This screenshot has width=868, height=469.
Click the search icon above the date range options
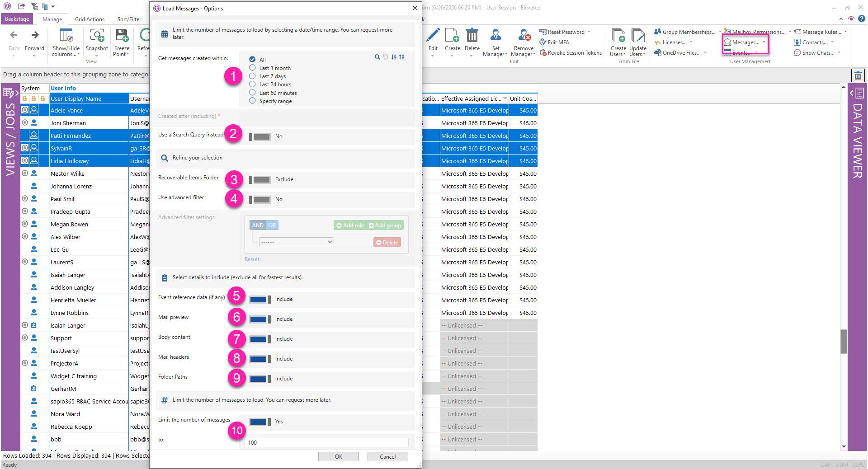click(377, 57)
